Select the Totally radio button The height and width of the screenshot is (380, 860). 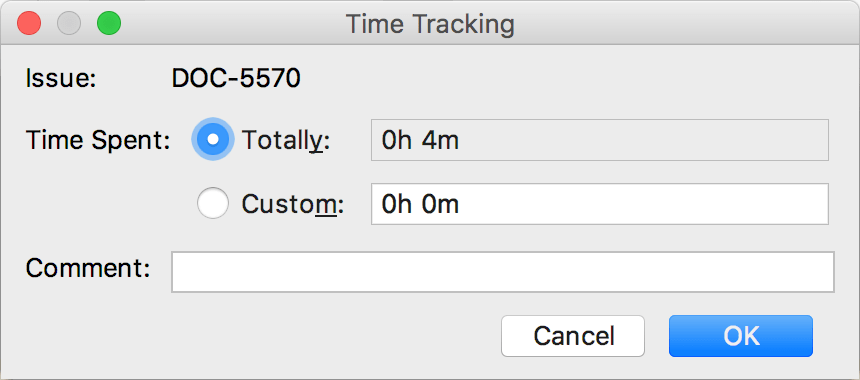pyautogui.click(x=213, y=140)
